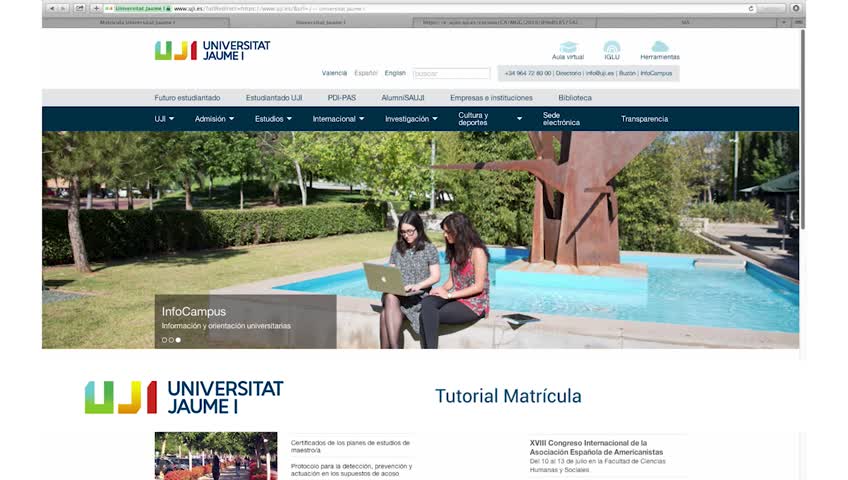Viewport: 848px width, 480px height.
Task: Open Biblioteca section
Action: click(575, 98)
